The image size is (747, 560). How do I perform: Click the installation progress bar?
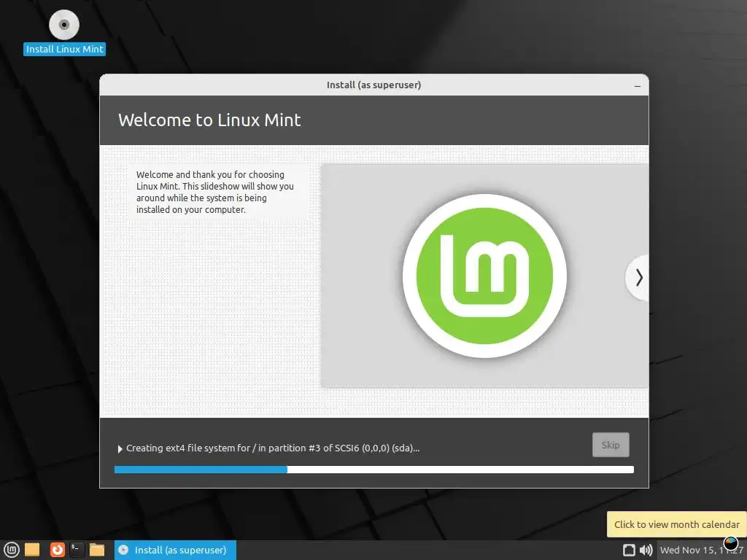click(x=374, y=470)
